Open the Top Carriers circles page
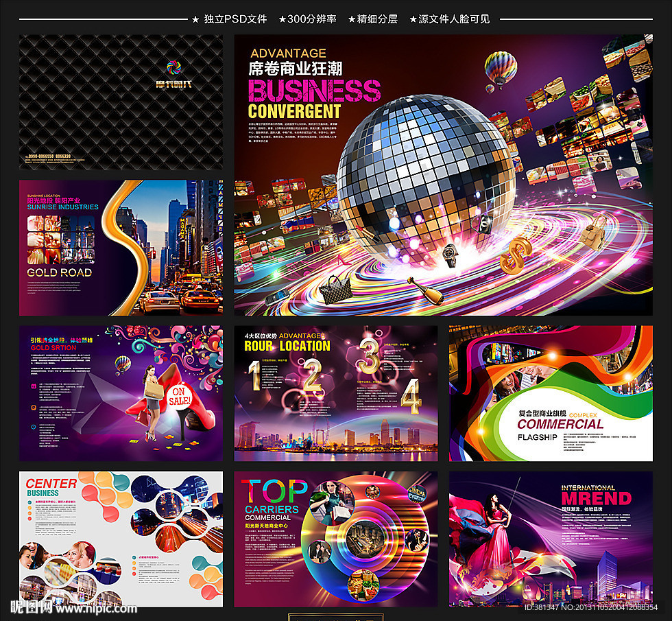672x621 pixels. tap(336, 539)
